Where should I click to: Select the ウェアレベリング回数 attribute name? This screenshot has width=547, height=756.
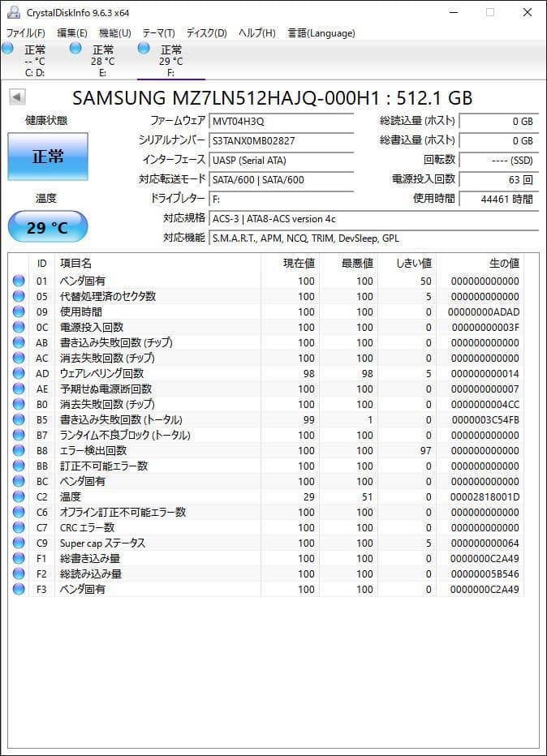click(101, 373)
